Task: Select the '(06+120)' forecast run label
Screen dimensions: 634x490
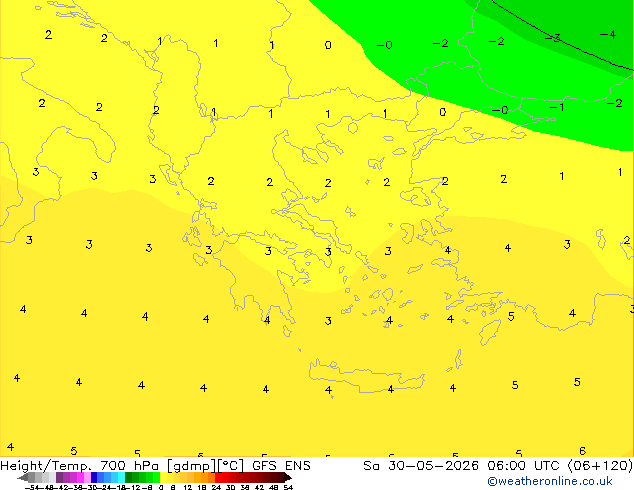Action: pyautogui.click(x=600, y=465)
